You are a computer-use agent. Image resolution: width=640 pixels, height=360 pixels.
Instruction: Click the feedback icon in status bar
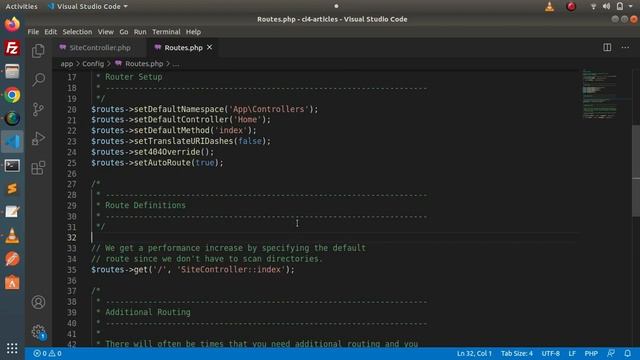point(611,353)
